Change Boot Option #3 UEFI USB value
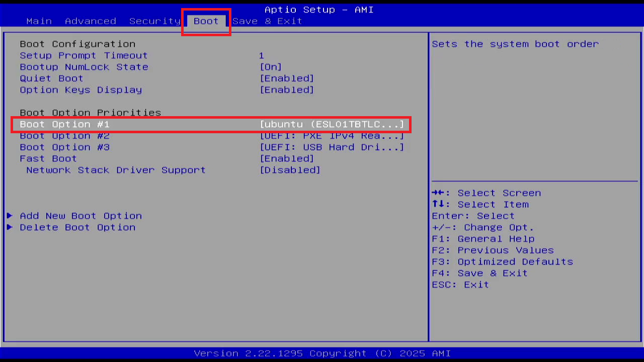This screenshot has height=362, width=644. (x=332, y=147)
